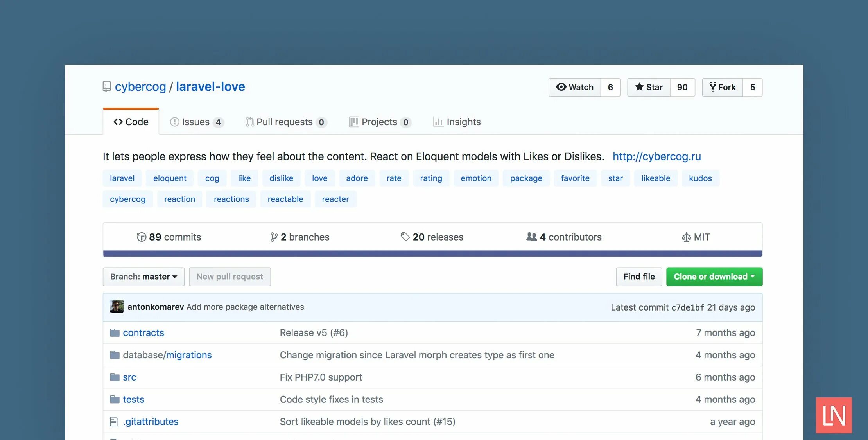The height and width of the screenshot is (440, 868).
Task: Switch to the Issues tab
Action: tap(197, 122)
